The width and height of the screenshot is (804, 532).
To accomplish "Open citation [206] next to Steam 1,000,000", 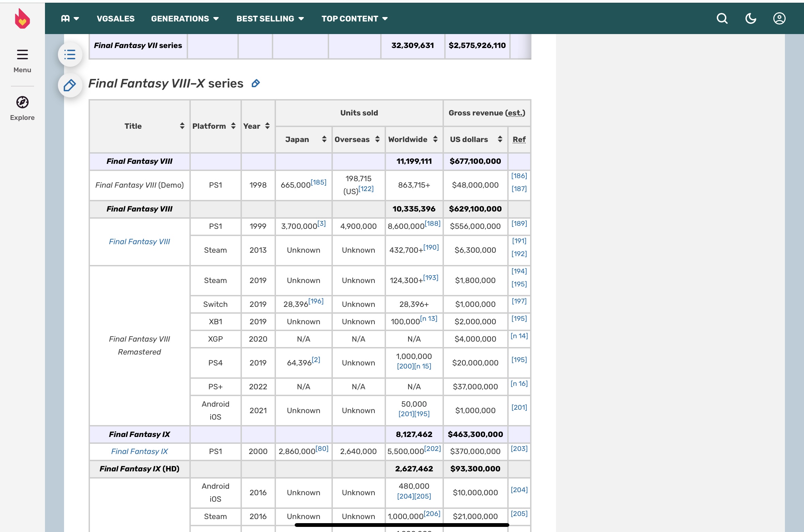I will (x=432, y=514).
